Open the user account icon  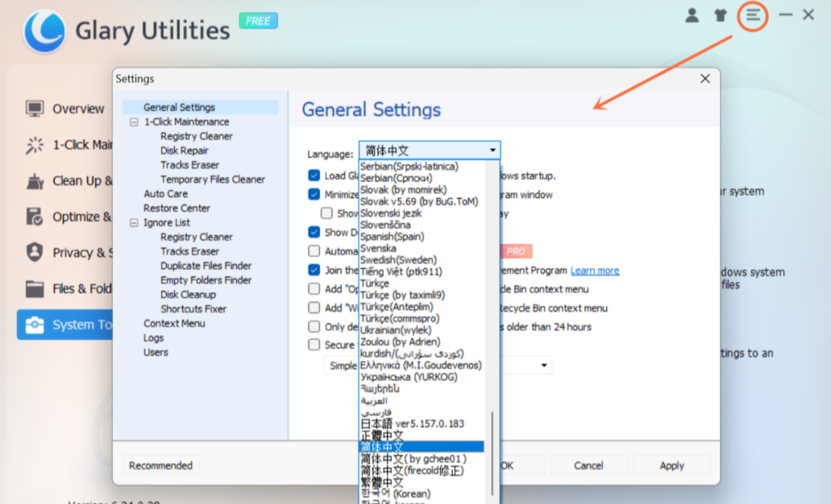(x=692, y=15)
